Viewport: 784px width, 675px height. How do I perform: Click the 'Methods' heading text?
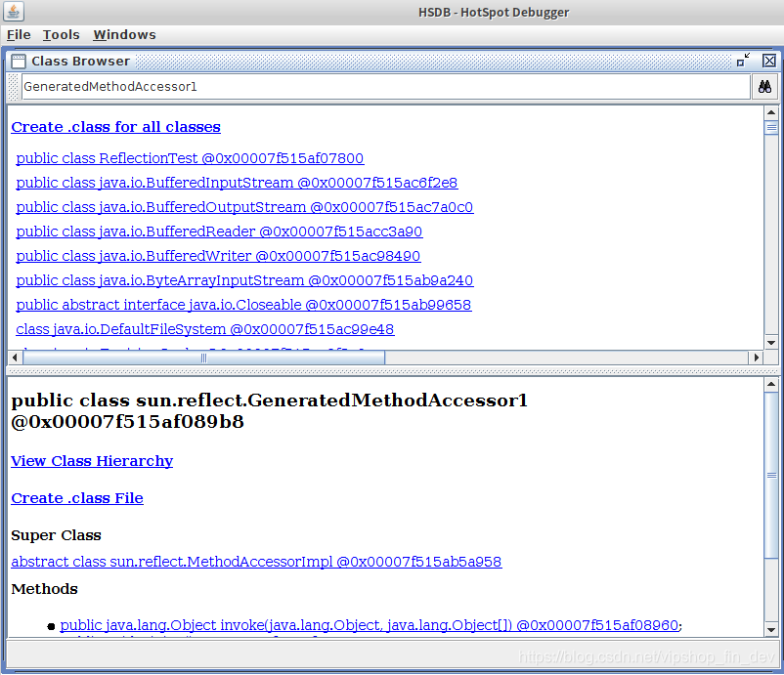coord(45,589)
